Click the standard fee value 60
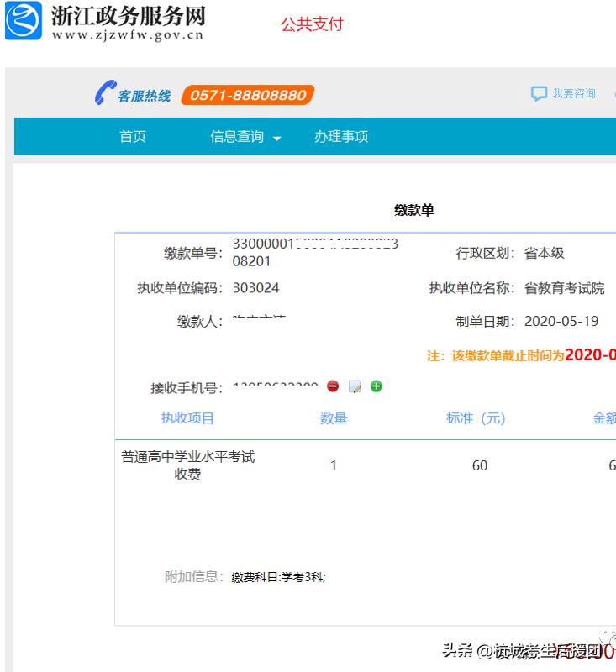Image resolution: width=616 pixels, height=672 pixels. pyautogui.click(x=480, y=465)
